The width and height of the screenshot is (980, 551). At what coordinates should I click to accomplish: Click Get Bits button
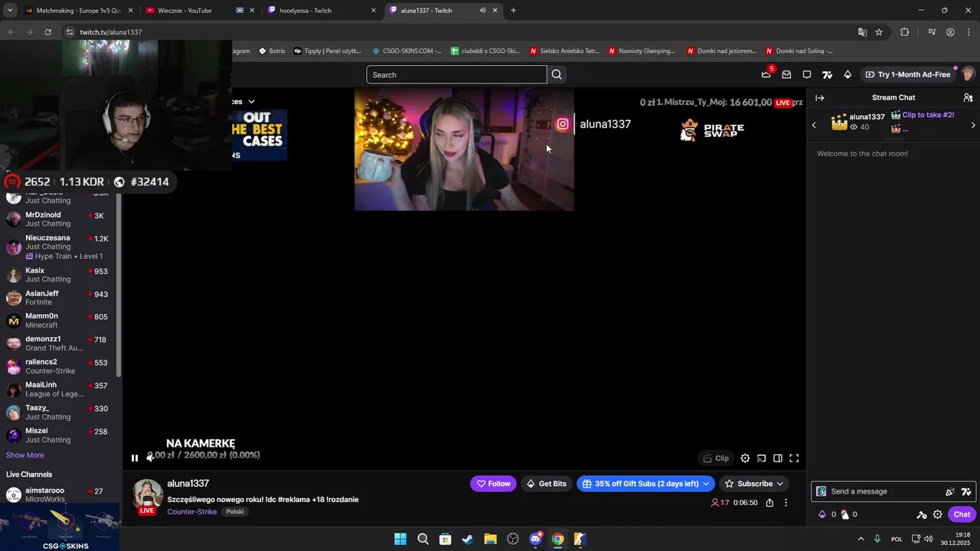click(546, 484)
